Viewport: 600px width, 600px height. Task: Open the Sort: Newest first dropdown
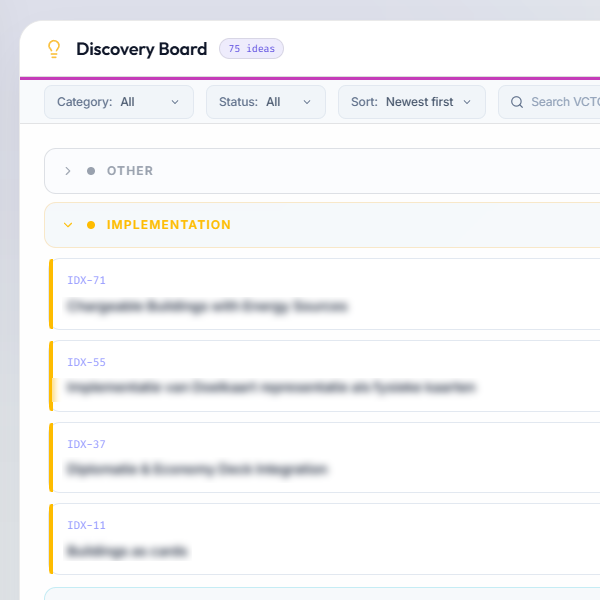412,102
